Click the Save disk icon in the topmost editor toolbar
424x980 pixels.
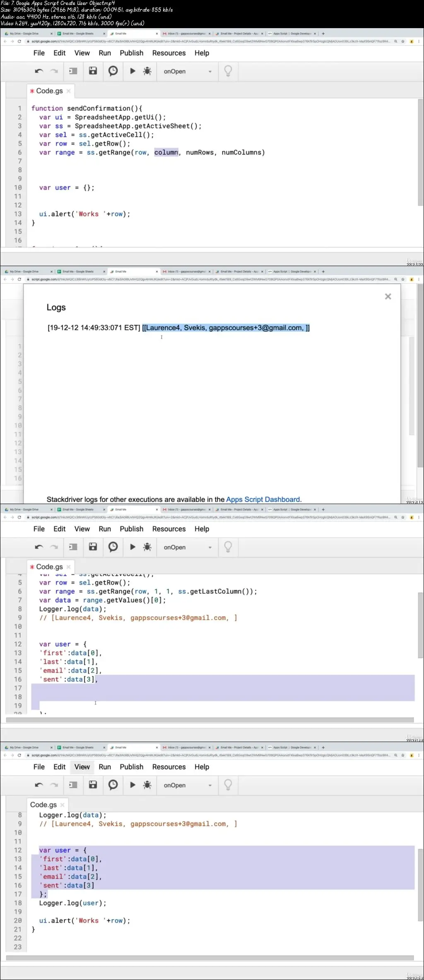pos(93,71)
